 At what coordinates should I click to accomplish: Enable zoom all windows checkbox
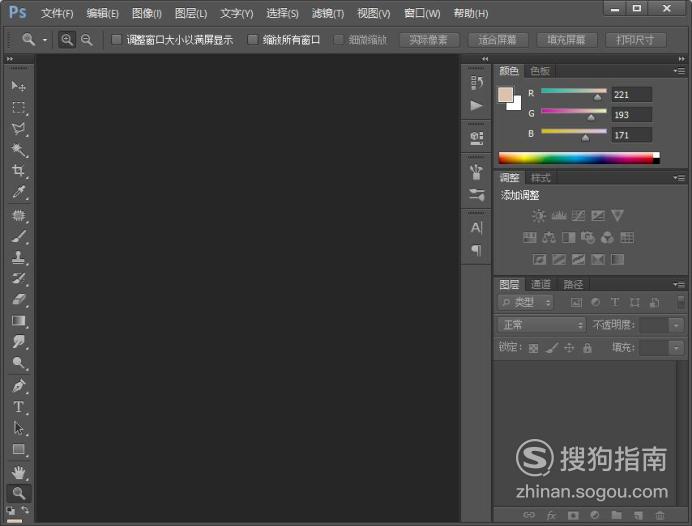pyautogui.click(x=252, y=40)
